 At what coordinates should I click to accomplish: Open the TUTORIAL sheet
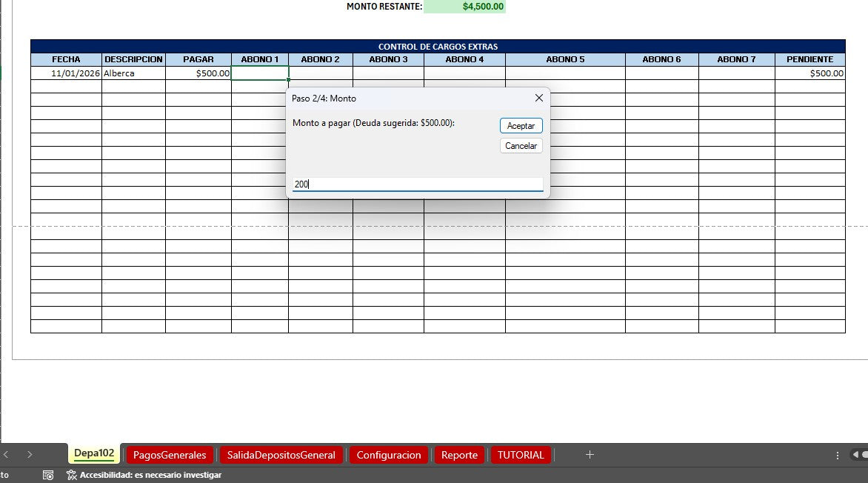[x=521, y=454]
